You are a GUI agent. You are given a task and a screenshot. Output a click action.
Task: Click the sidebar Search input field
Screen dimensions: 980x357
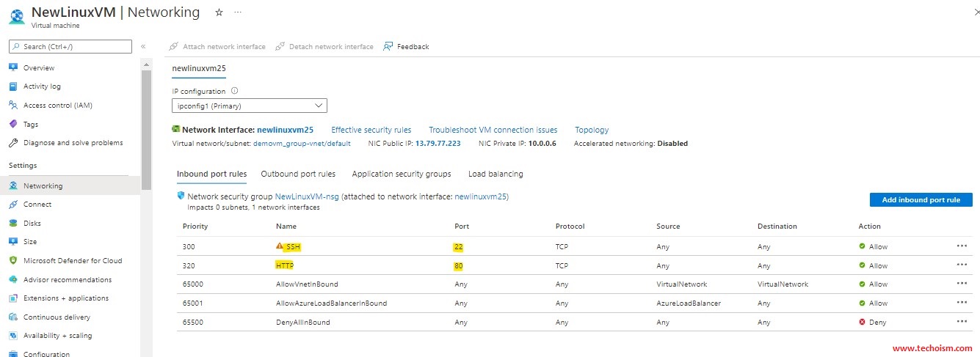pos(70,46)
